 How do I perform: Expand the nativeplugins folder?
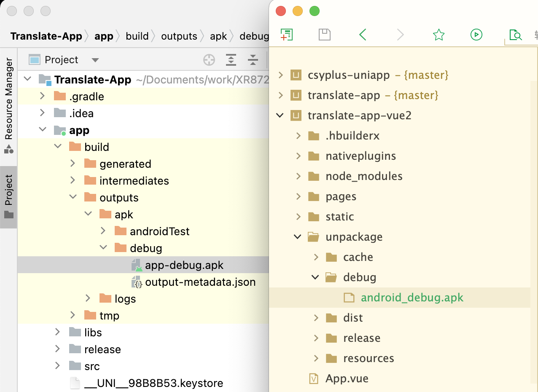[x=299, y=156]
